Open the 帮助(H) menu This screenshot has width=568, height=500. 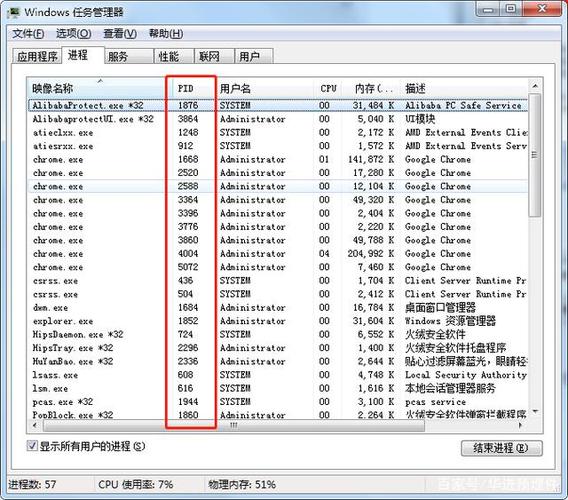point(166,34)
